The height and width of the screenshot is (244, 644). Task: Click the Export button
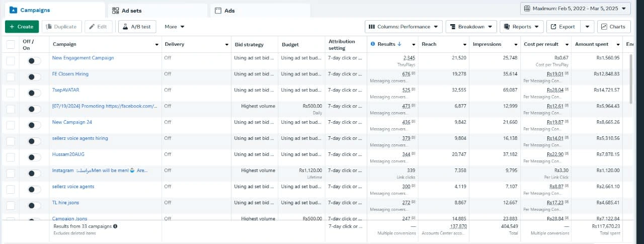(562, 27)
